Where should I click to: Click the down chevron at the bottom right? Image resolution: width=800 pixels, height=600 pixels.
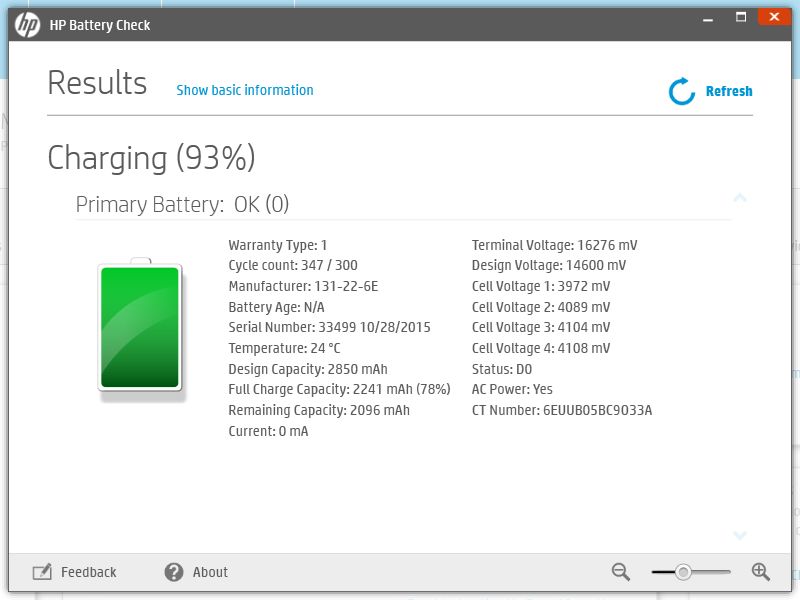point(740,536)
